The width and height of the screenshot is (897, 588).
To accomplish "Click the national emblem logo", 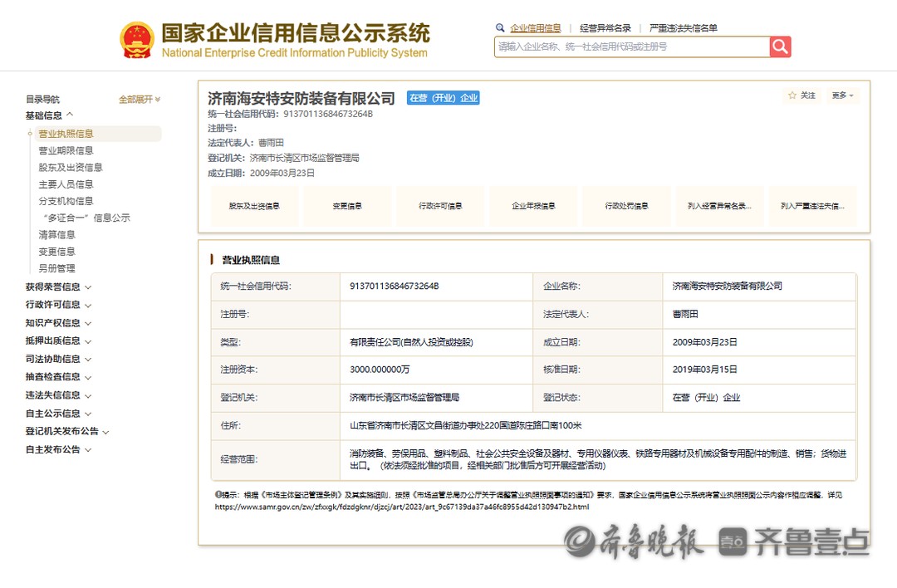I will tap(137, 40).
